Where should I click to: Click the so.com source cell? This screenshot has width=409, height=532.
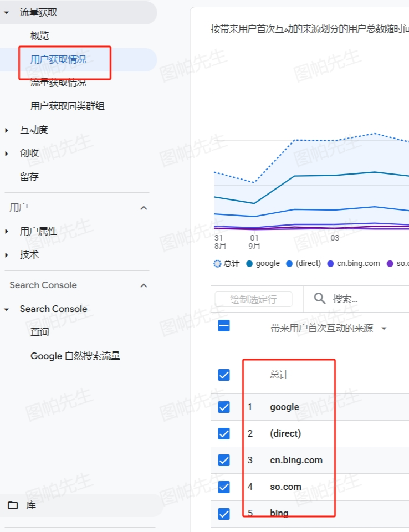coord(285,487)
